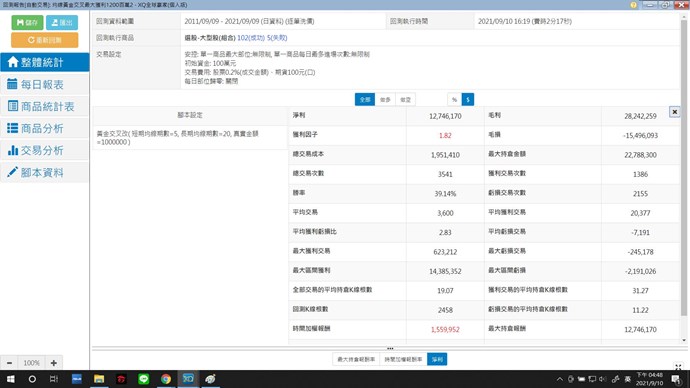Open the 商品統計表 product statistics table tab
The height and width of the screenshot is (388, 690).
pyautogui.click(x=44, y=106)
